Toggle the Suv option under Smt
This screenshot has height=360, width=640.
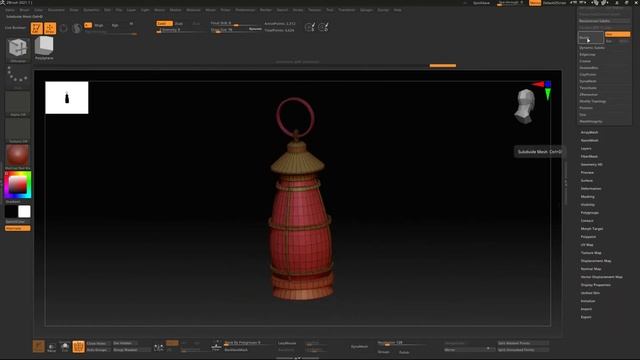coord(609,41)
